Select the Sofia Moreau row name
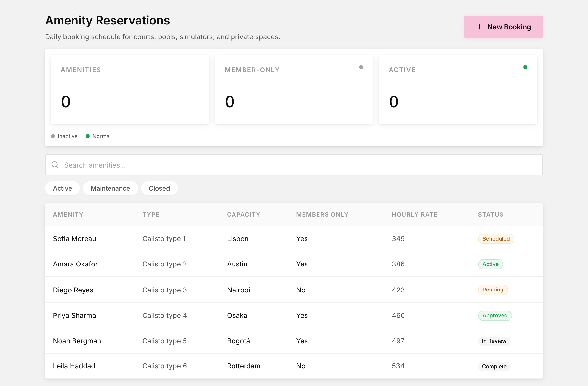The width and height of the screenshot is (588, 386). [x=74, y=239]
